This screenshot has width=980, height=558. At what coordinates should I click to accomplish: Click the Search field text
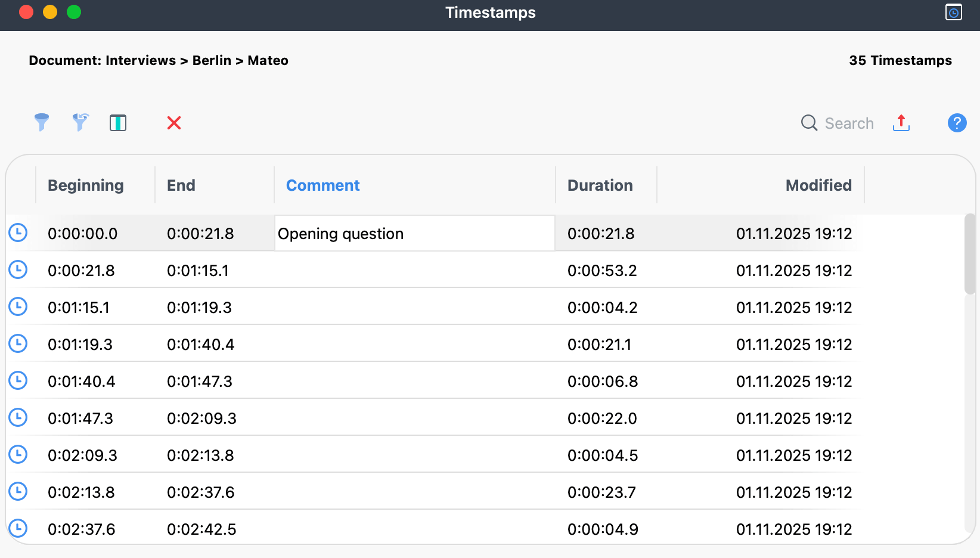(x=849, y=123)
